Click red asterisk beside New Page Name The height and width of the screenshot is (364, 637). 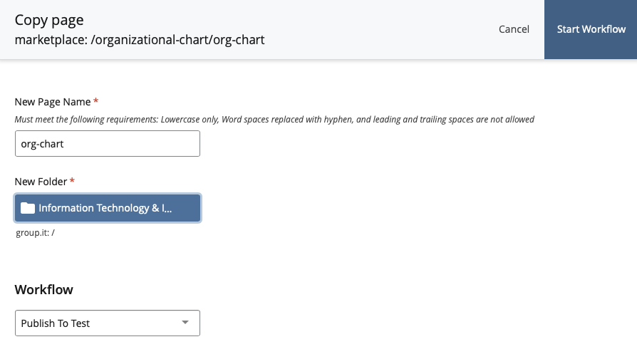pos(96,100)
